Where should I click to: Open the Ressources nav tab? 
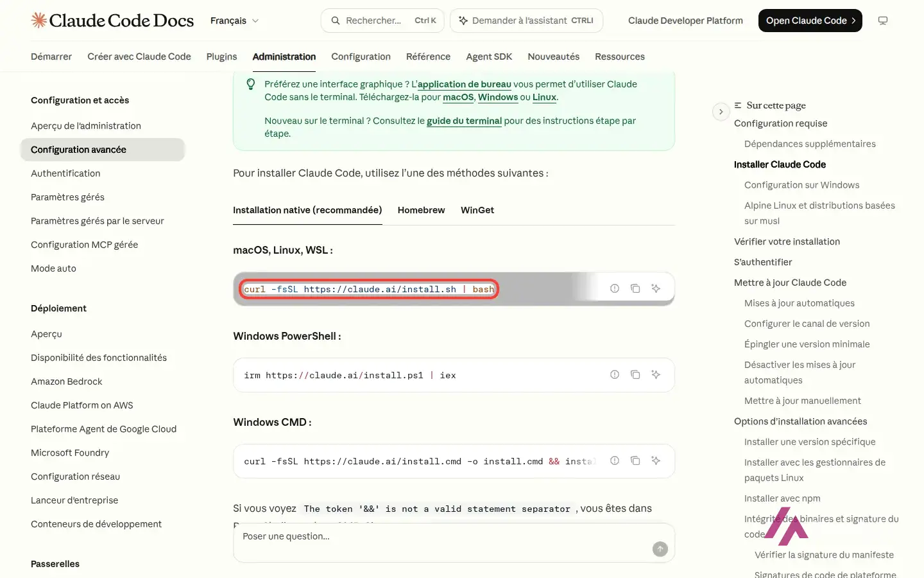click(620, 57)
